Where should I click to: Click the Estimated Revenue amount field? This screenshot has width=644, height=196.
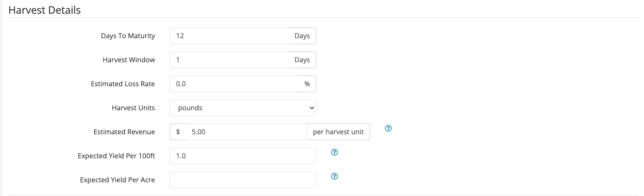[x=246, y=132]
